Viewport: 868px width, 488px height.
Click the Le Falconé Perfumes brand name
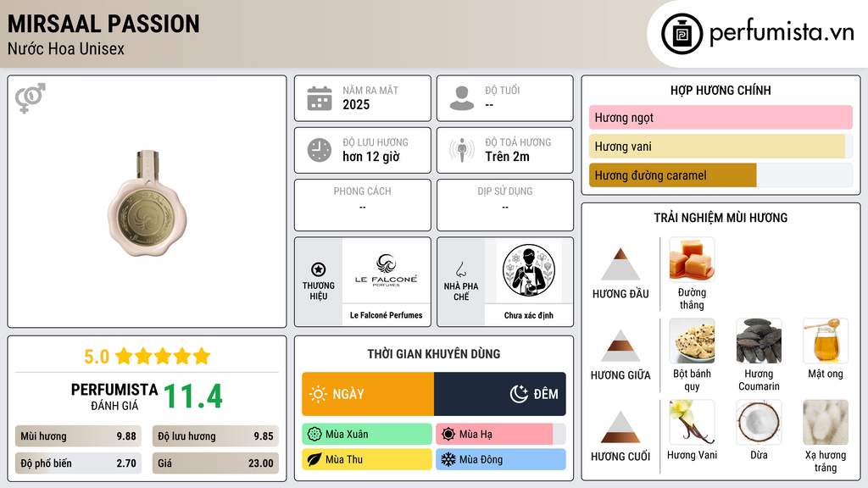pos(387,315)
